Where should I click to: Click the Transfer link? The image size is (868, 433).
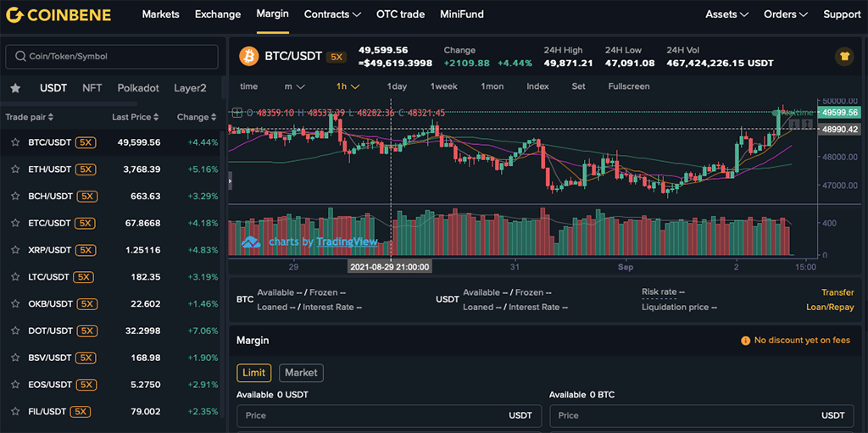837,292
